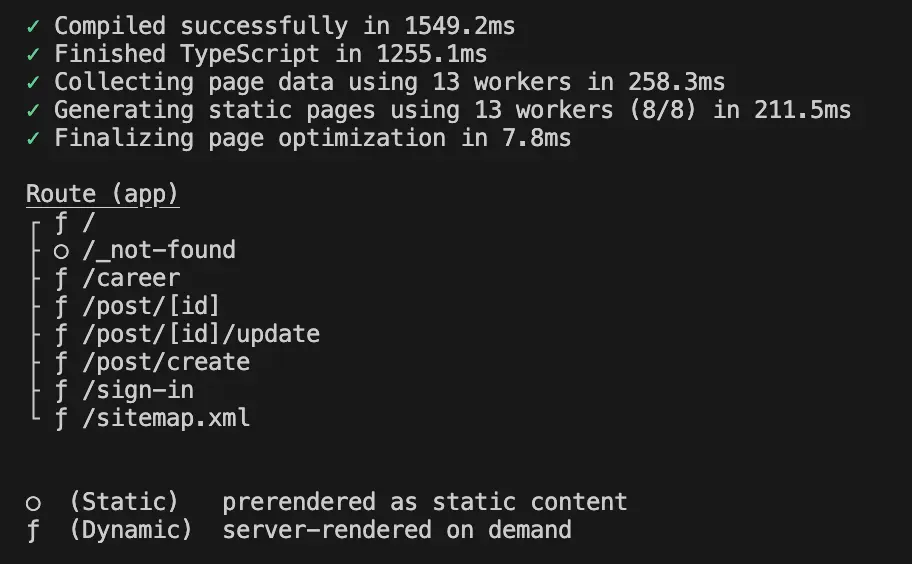Click the ƒ icon in the Dynamic legend
This screenshot has height=564, width=912.
(x=34, y=530)
